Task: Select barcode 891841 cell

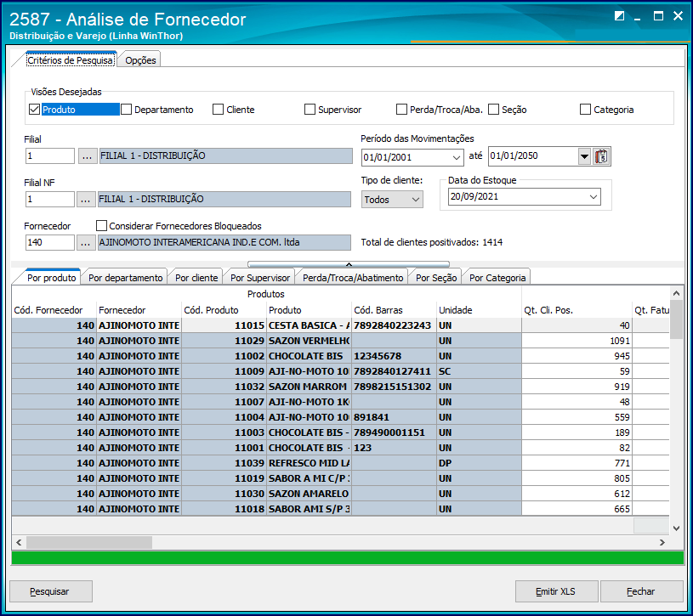Action: coord(394,417)
